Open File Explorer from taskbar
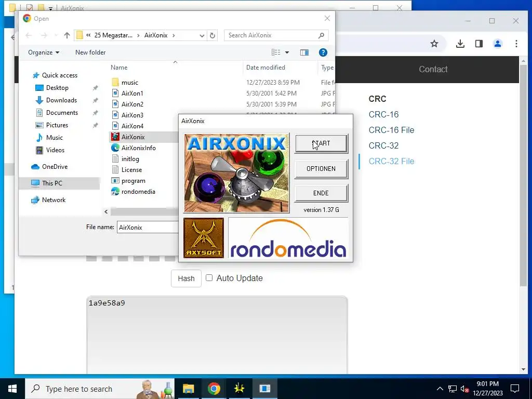This screenshot has width=532, height=399. tap(188, 389)
